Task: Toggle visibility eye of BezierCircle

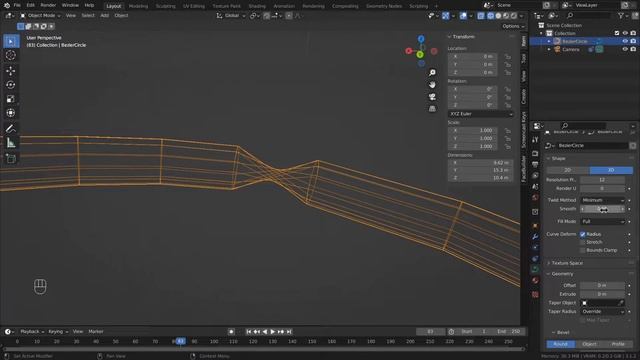Action: coord(625,41)
